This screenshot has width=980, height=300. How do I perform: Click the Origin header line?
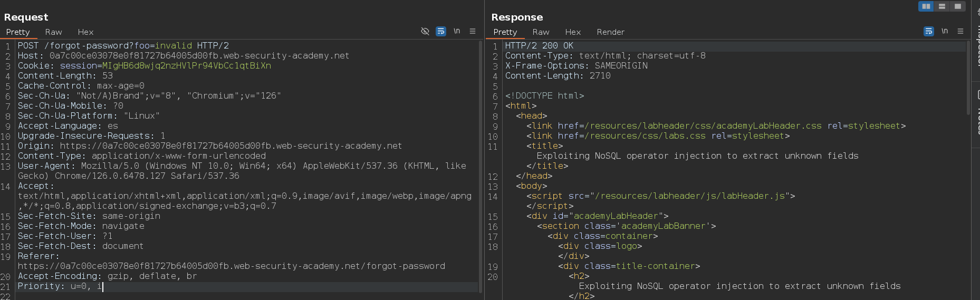tap(210, 146)
